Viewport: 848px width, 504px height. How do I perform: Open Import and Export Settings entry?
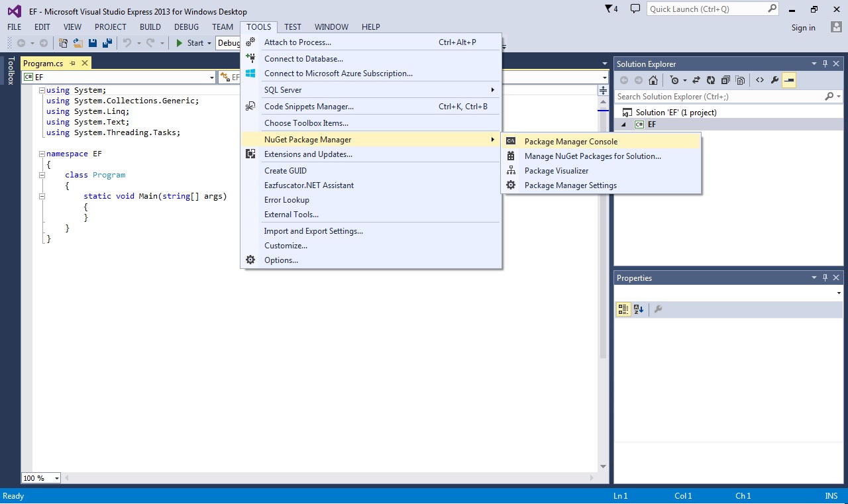pyautogui.click(x=371, y=231)
